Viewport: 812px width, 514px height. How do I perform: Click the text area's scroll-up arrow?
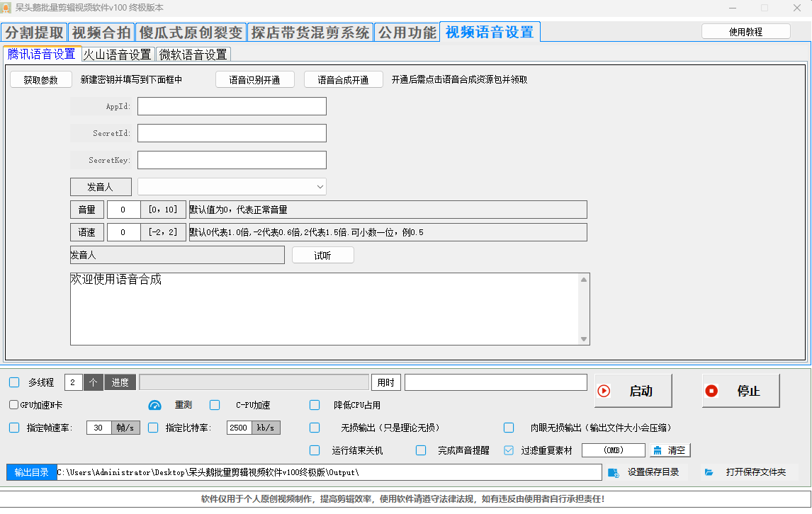coord(584,280)
